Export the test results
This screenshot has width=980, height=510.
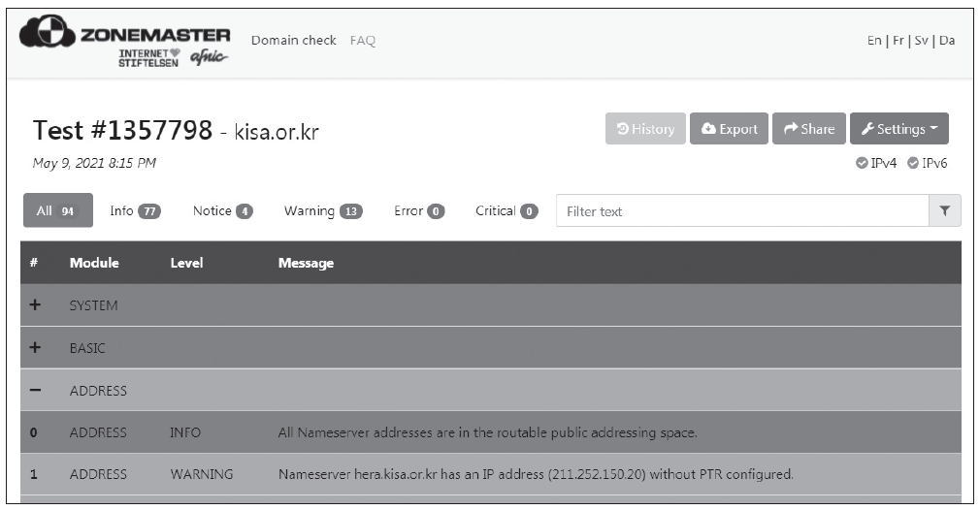click(729, 129)
